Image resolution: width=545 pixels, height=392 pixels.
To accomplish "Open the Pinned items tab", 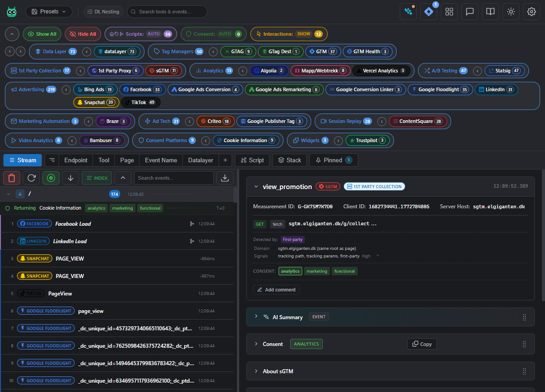I will click(x=334, y=160).
